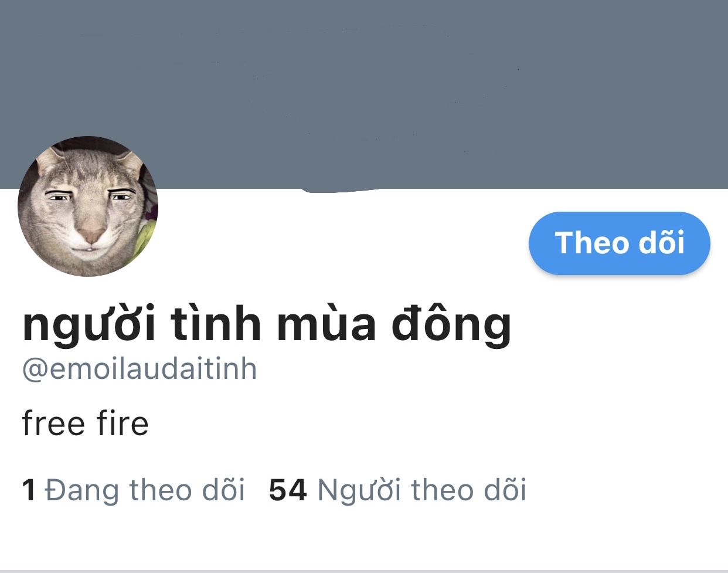728x573 pixels.
Task: Click the number 1 following count
Action: [x=29, y=490]
